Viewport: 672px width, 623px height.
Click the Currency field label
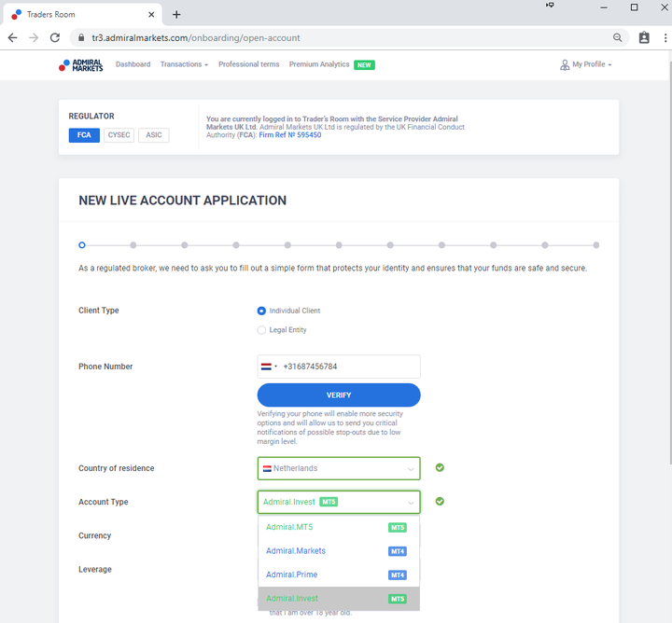[x=94, y=535]
